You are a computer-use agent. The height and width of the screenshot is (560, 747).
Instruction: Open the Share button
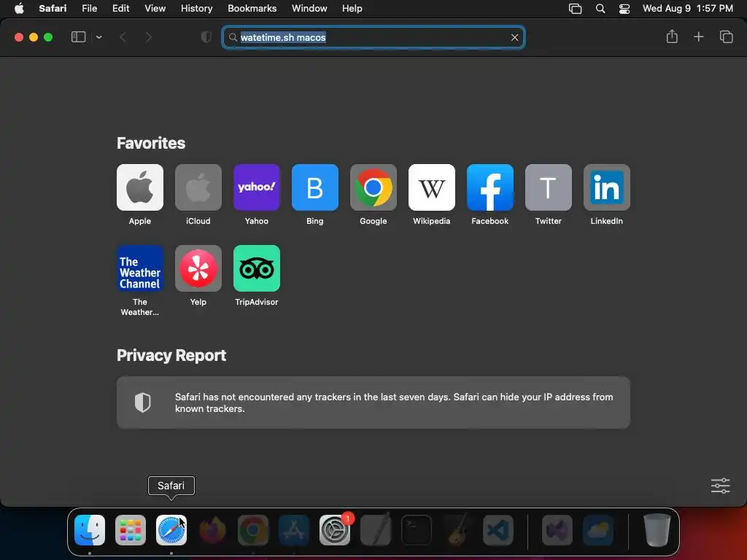(672, 36)
